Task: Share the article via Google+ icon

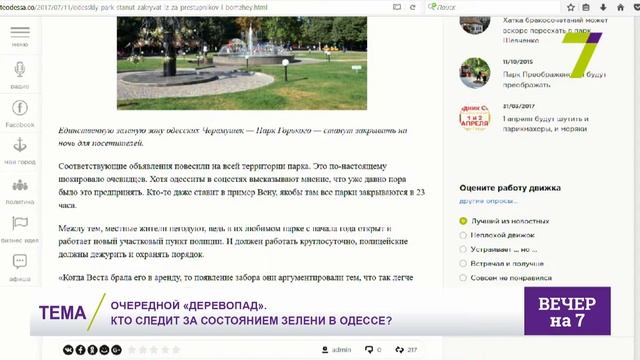Action: point(116,350)
